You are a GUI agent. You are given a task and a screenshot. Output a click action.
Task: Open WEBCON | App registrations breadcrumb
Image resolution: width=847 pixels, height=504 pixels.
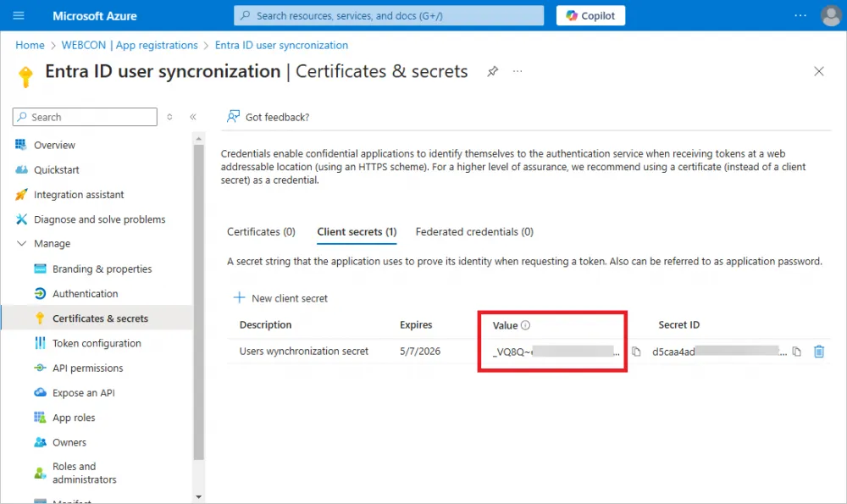click(130, 46)
